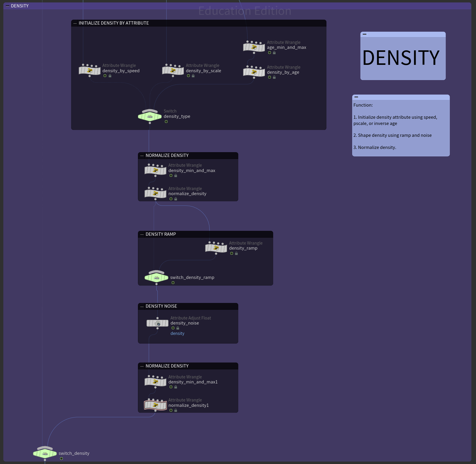
Task: Select the density_by_scale wrangle node icon
Action: coord(173,71)
